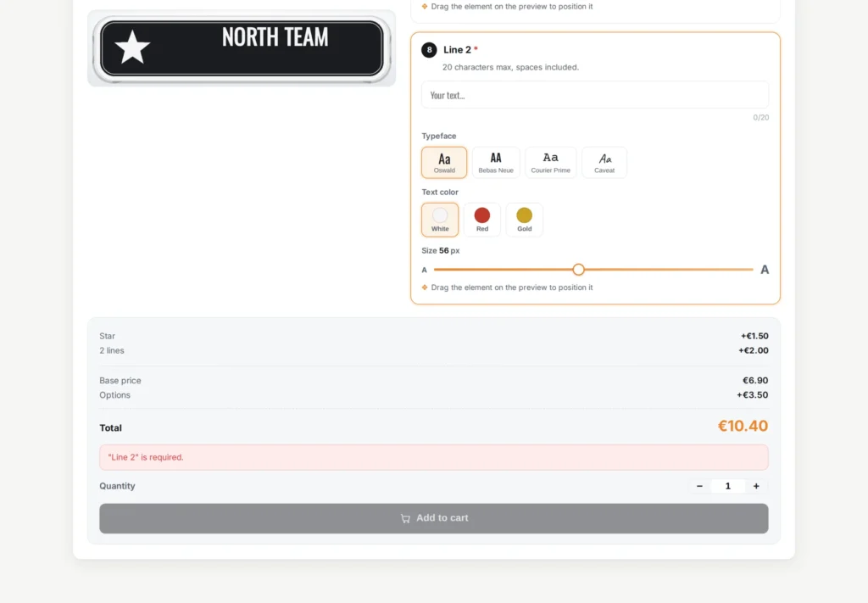The width and height of the screenshot is (868, 603).
Task: Click the 2 lines summary row label
Action: pyautogui.click(x=112, y=350)
